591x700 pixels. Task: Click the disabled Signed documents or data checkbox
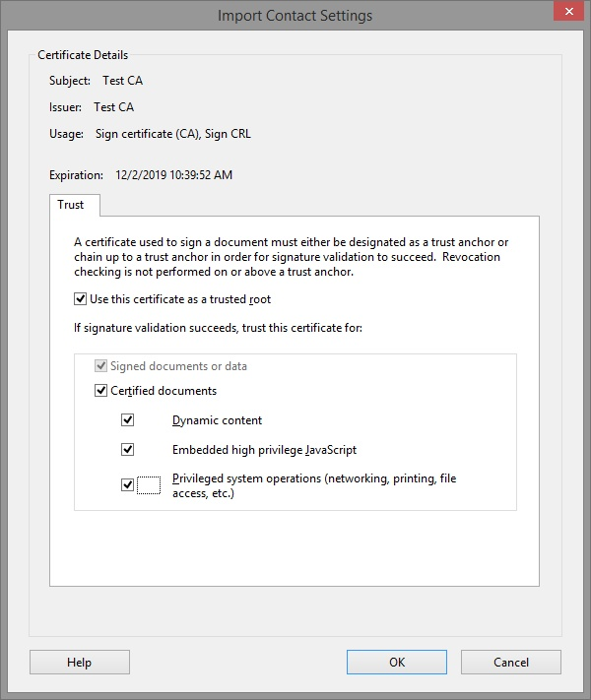tap(100, 366)
